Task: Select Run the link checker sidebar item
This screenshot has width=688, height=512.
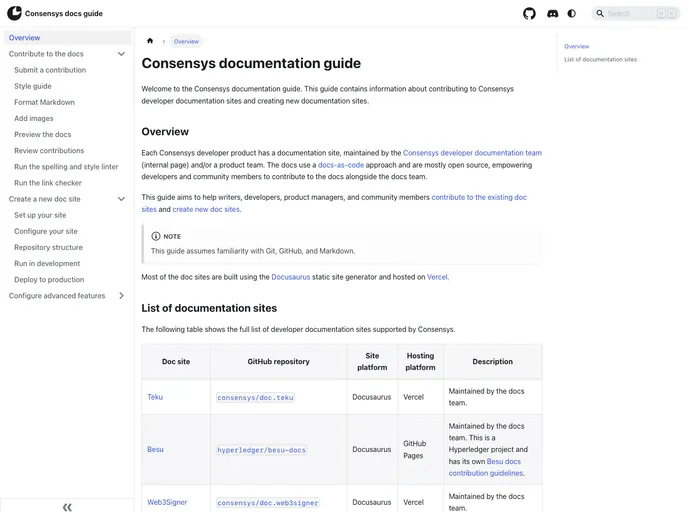Action: pos(48,183)
